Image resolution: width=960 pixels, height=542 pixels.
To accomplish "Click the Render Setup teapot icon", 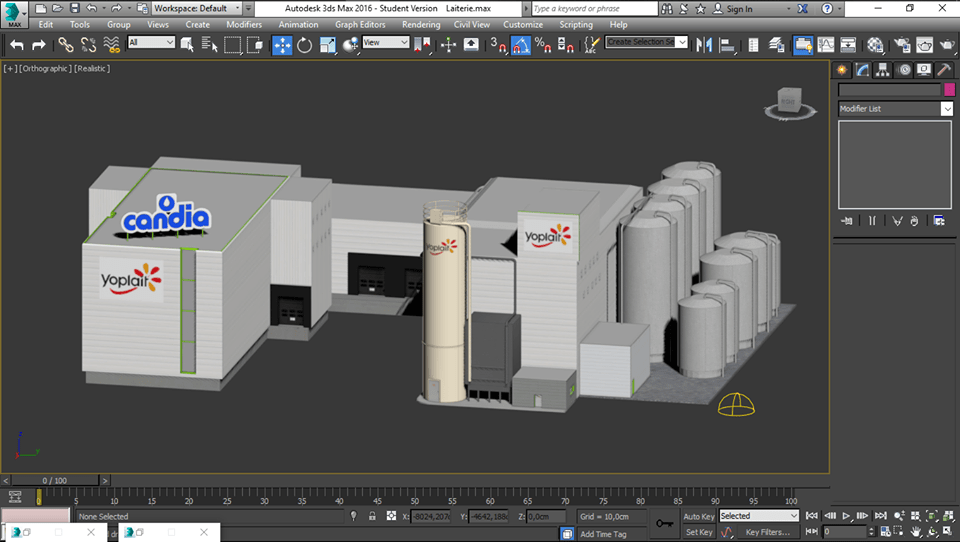I will [901, 44].
